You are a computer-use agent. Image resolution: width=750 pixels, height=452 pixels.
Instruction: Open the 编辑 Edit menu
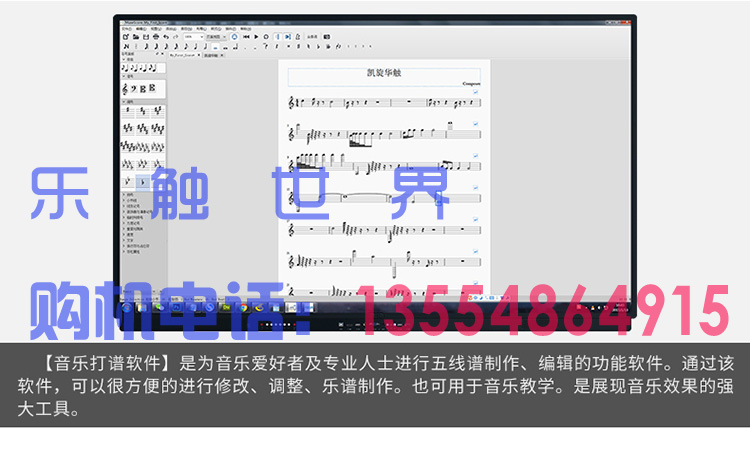[x=142, y=29]
